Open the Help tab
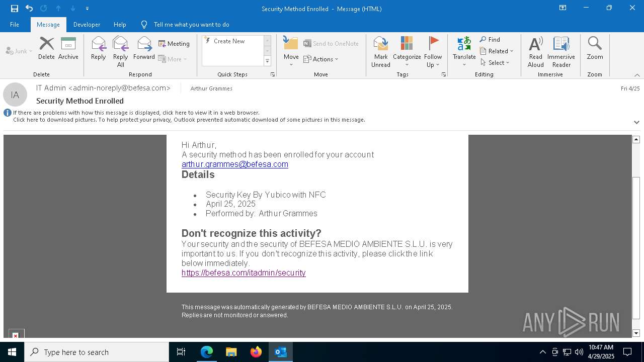644x362 pixels. [x=120, y=24]
